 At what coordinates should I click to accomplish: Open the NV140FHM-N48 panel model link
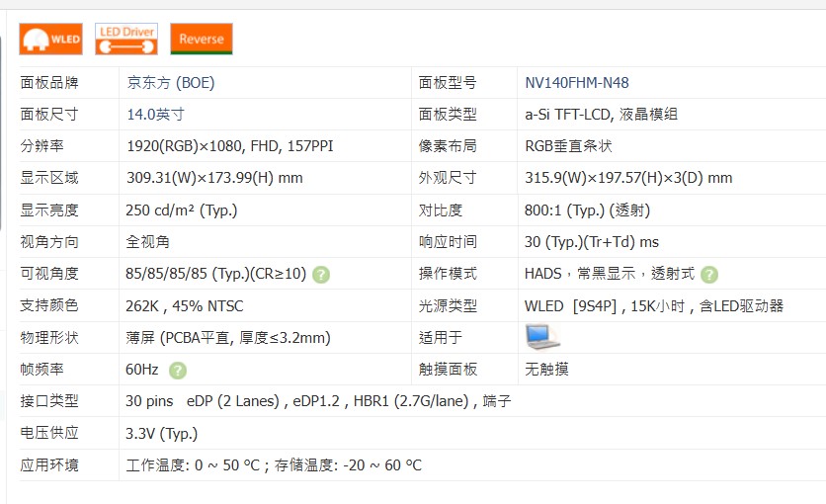577,83
